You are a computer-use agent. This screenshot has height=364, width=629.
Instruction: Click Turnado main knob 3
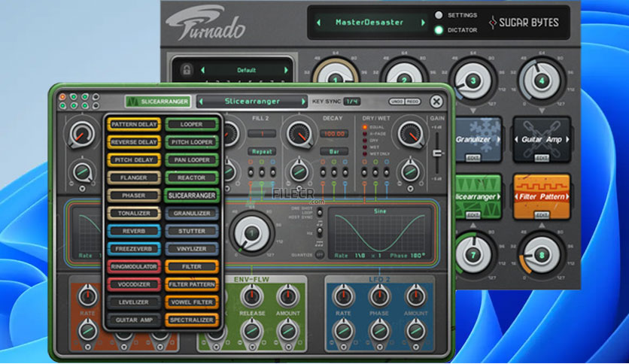point(473,81)
